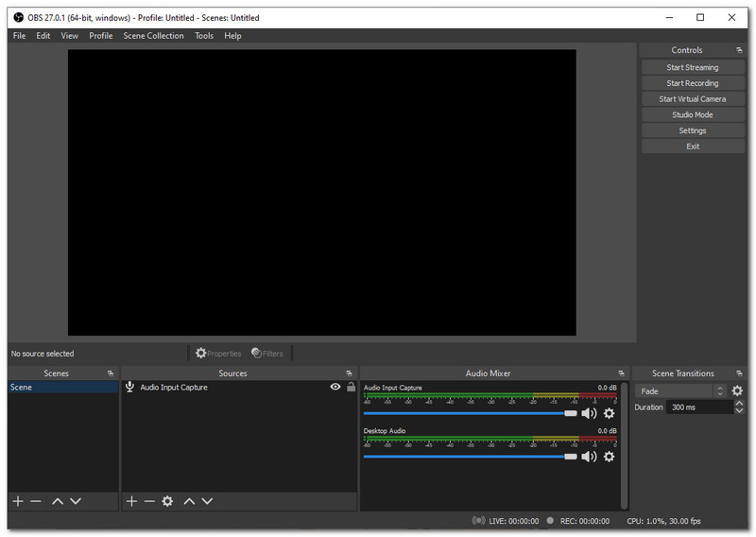Enable Studio Mode
This screenshot has height=537, width=756.
[x=692, y=114]
